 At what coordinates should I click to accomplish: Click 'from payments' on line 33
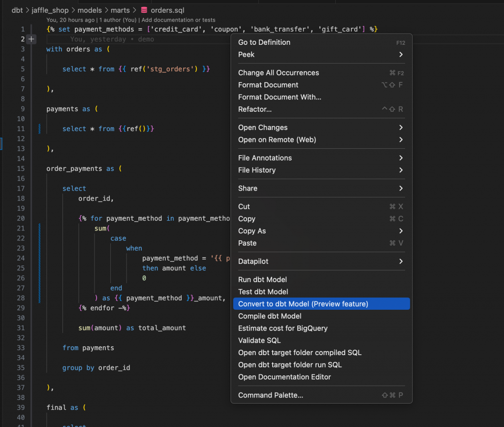pos(88,348)
